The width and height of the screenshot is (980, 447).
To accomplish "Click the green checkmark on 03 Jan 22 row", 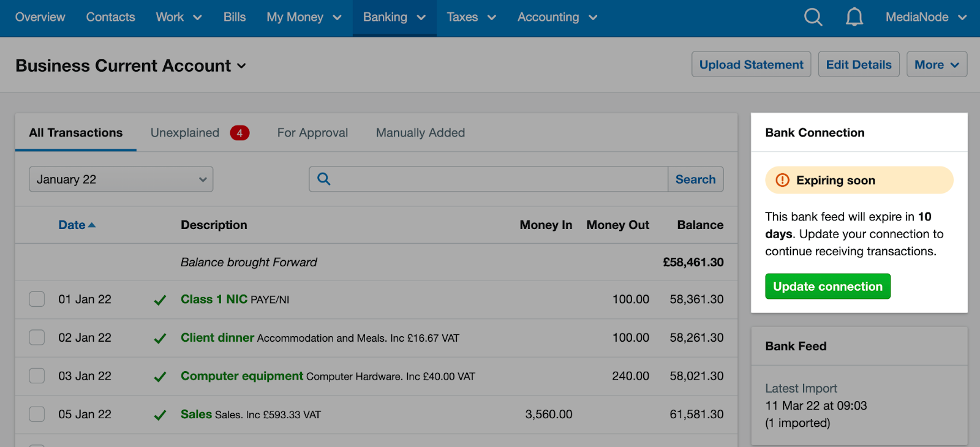I will 160,377.
